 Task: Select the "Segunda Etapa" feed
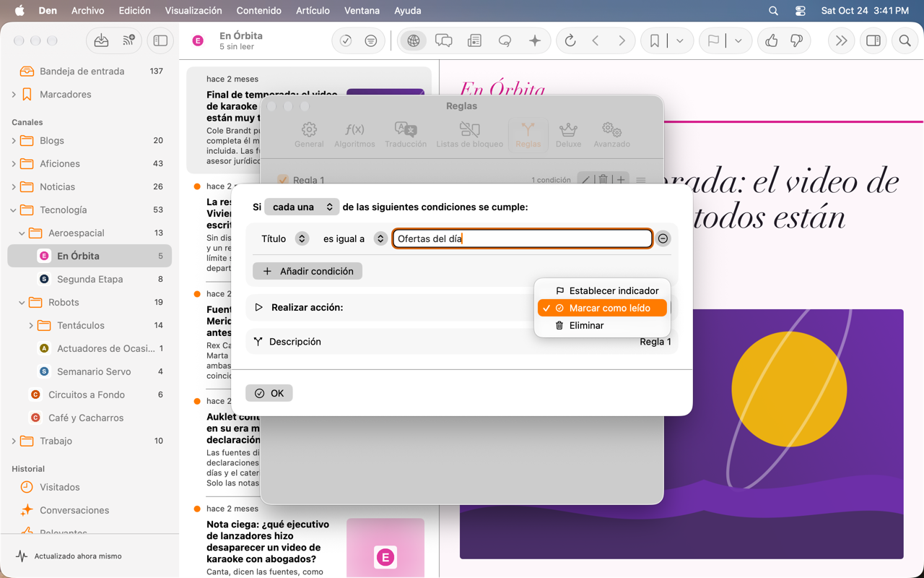coord(90,279)
